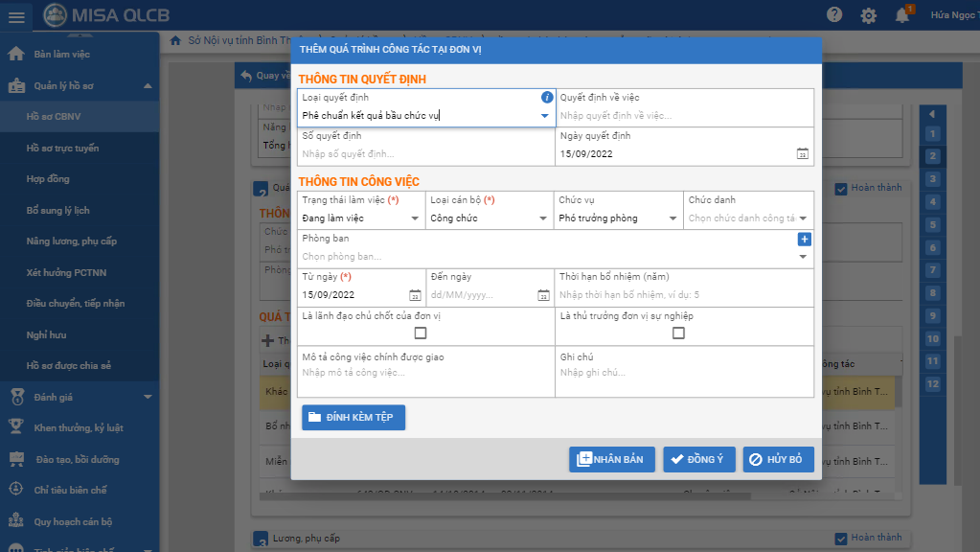Viewport: 980px width, 552px height.
Task: Open the hamburger navigation menu
Action: click(16, 16)
